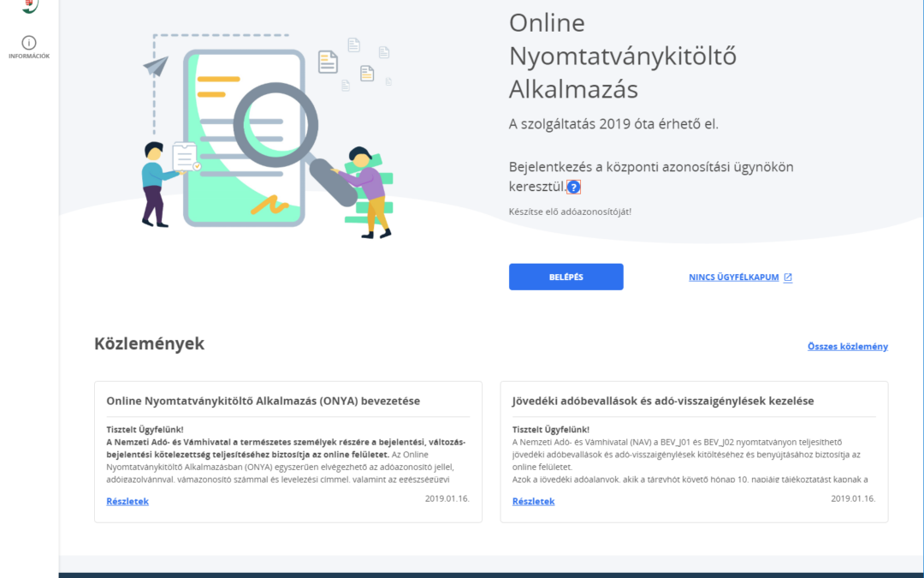924x578 pixels.
Task: Click the blue question mark help icon
Action: click(x=573, y=187)
